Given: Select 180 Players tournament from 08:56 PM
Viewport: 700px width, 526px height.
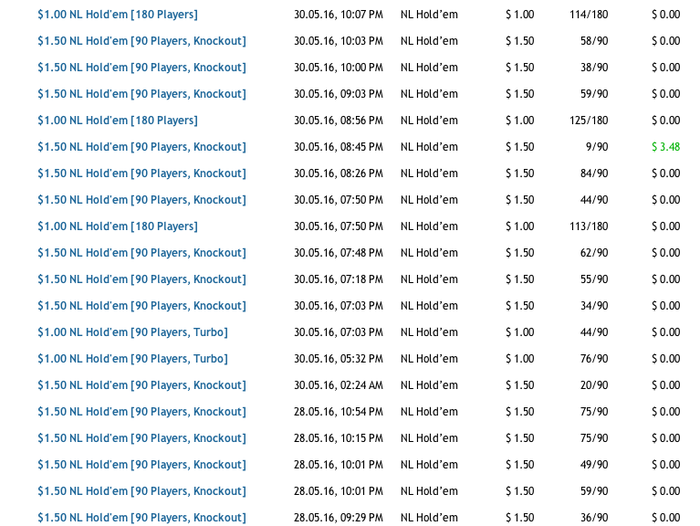Looking at the screenshot, I should tap(117, 121).
